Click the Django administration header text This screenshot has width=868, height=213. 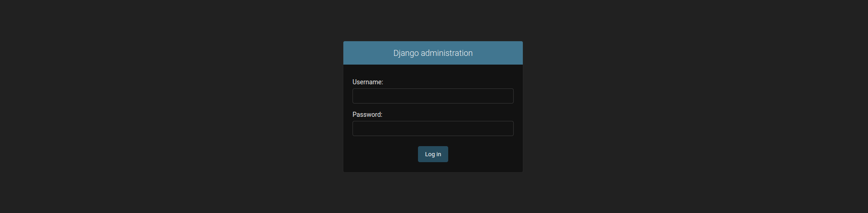click(433, 53)
